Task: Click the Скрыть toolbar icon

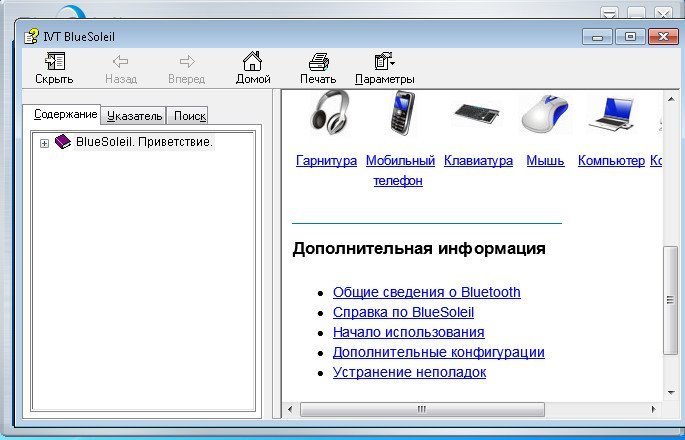Action: pos(55,61)
